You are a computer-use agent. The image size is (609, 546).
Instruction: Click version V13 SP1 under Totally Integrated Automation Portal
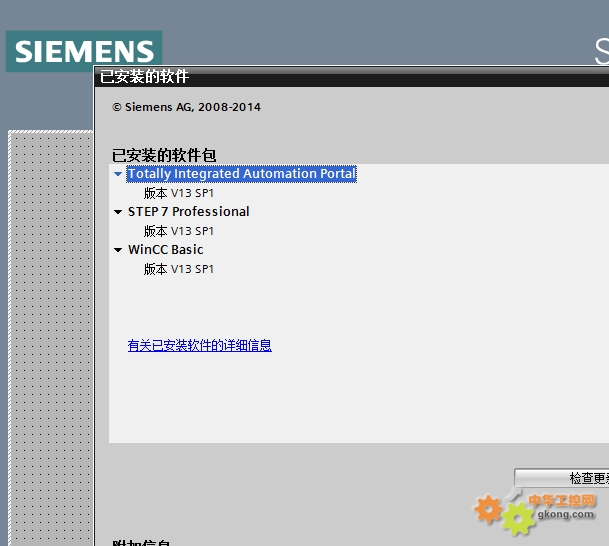(179, 193)
